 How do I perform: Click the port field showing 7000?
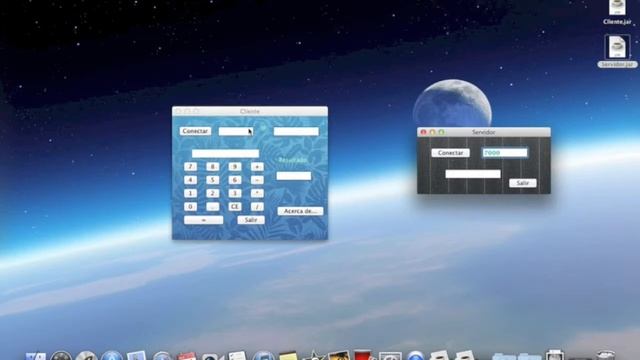(505, 153)
